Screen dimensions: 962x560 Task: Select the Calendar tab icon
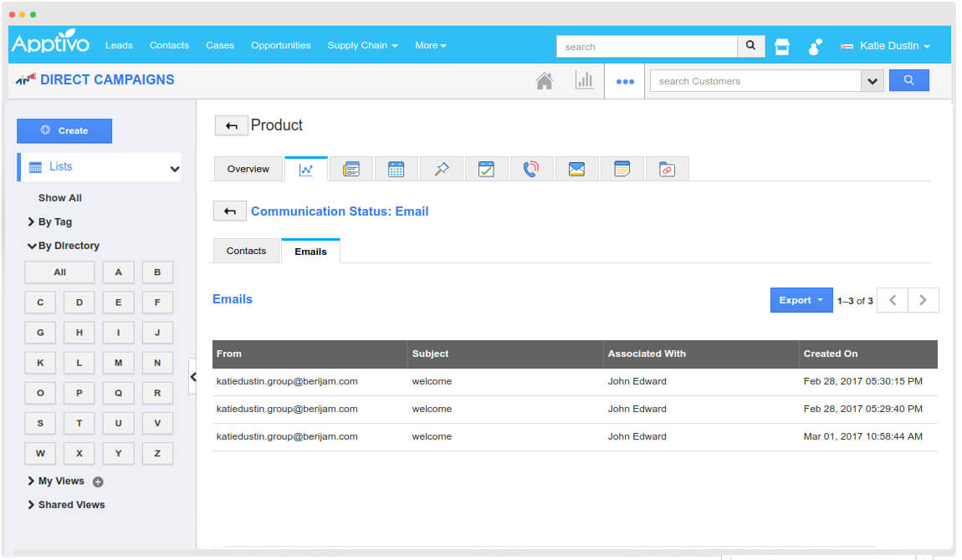tap(396, 169)
